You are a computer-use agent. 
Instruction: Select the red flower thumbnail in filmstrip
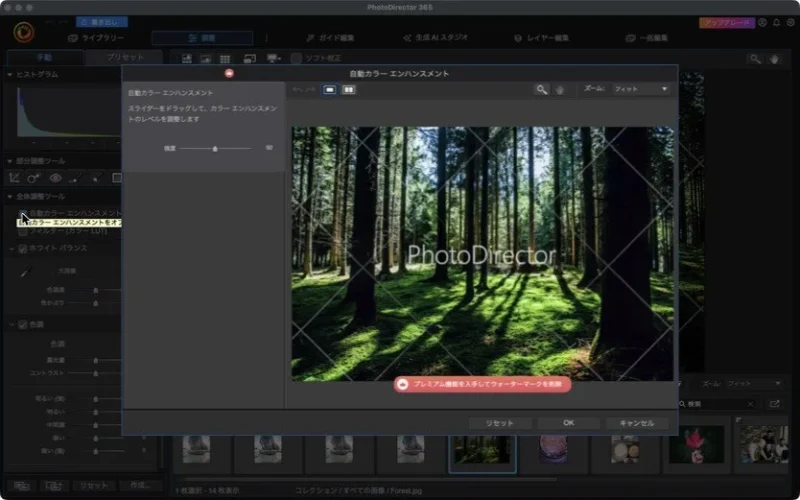pos(696,444)
